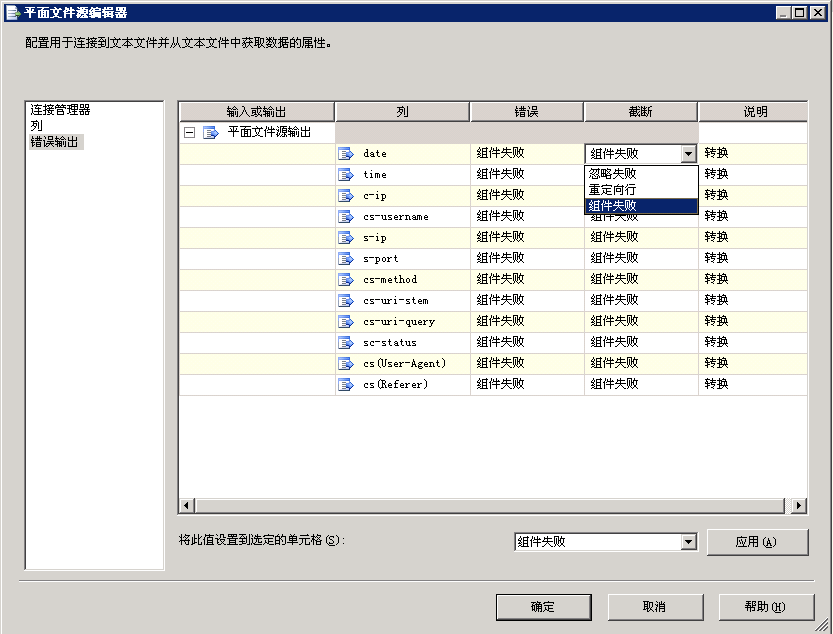
Task: Click the 列 grid column header
Action: 402,112
